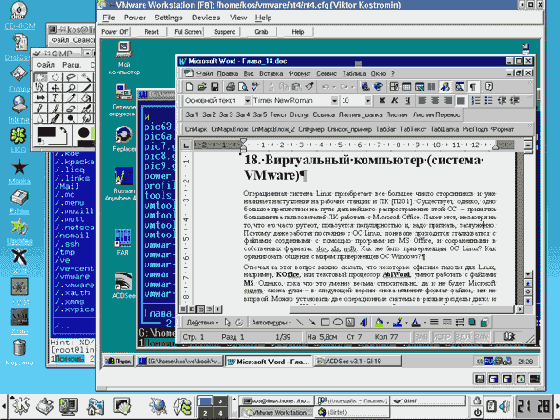Run the spelling check icon in Word
560x420 pixels.
(255, 86)
